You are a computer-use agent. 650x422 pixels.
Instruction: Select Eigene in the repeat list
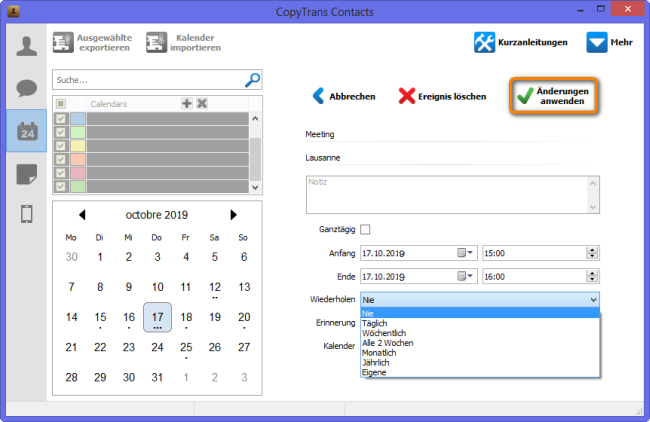click(480, 372)
